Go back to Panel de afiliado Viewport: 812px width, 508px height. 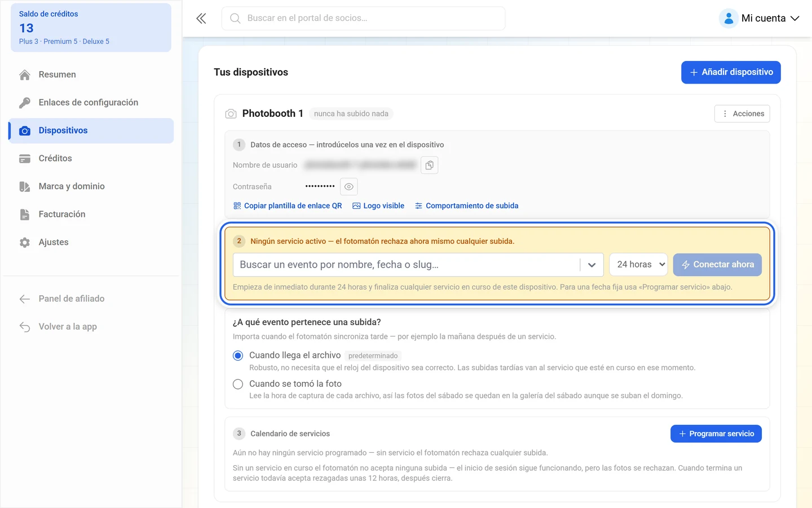click(x=91, y=299)
